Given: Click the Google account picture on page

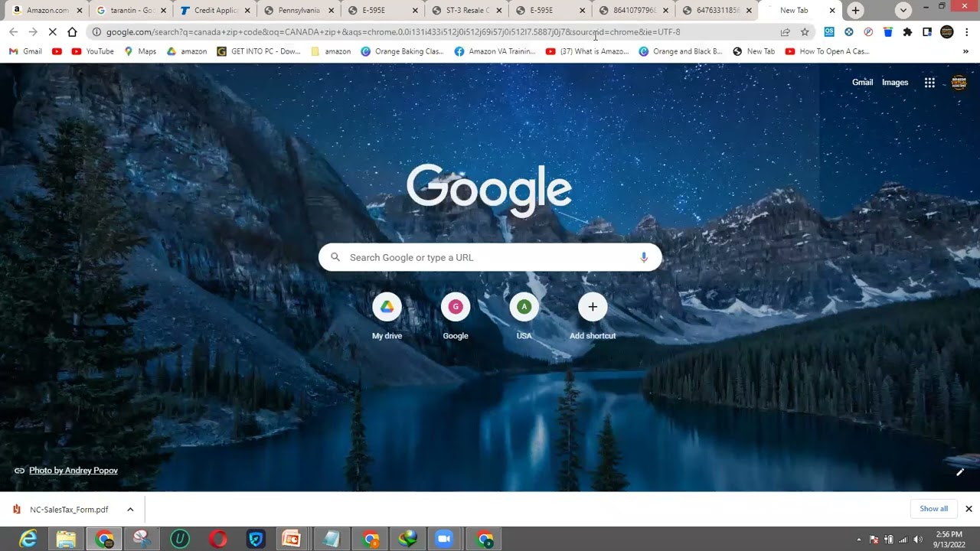Looking at the screenshot, I should 959,83.
